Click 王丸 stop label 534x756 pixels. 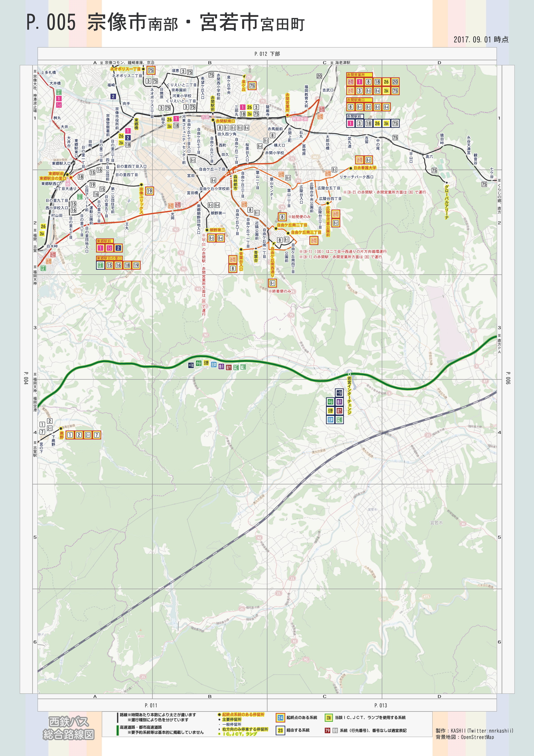point(127,226)
